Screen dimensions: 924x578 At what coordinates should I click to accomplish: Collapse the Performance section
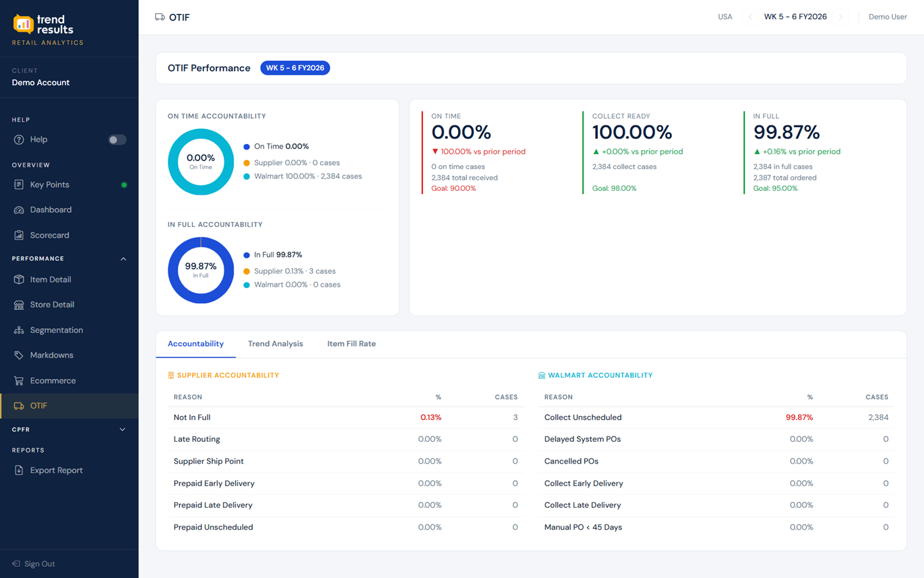coord(123,259)
